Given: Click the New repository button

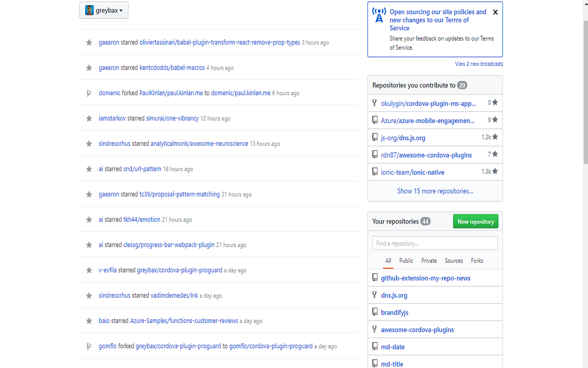Looking at the screenshot, I should pos(475,221).
